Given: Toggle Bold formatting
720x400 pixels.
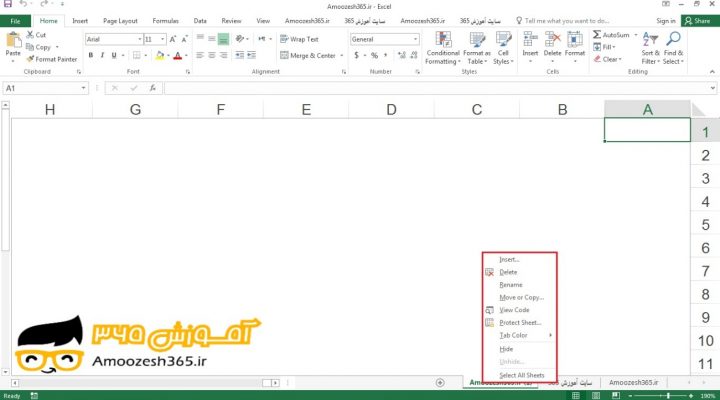Looking at the screenshot, I should (91, 55).
